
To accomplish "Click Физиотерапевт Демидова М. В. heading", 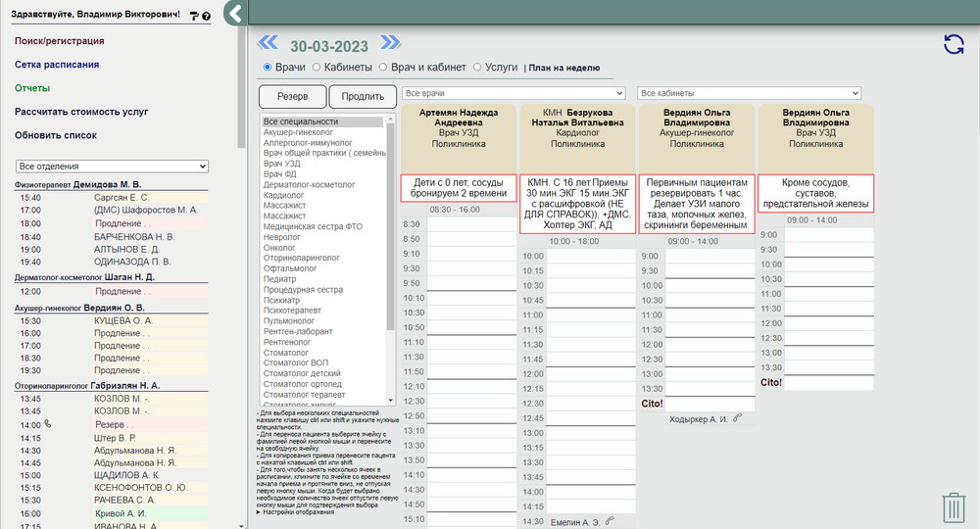I will (78, 185).
